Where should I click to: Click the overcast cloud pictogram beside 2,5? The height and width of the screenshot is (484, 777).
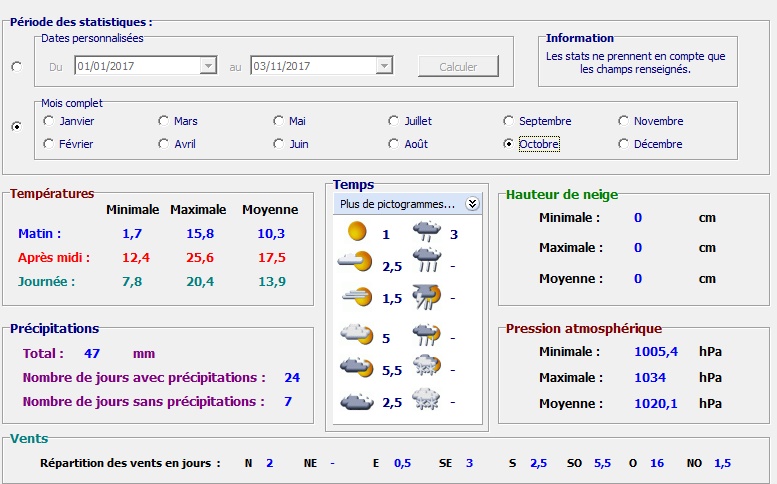pyautogui.click(x=357, y=401)
